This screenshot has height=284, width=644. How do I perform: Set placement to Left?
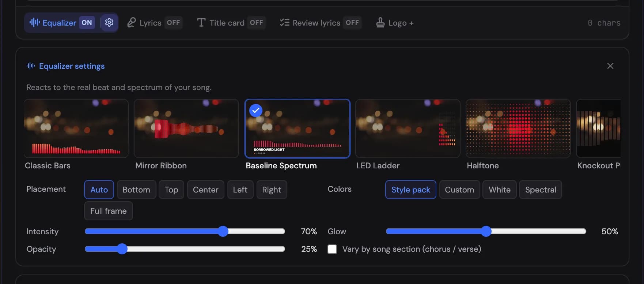(x=240, y=190)
